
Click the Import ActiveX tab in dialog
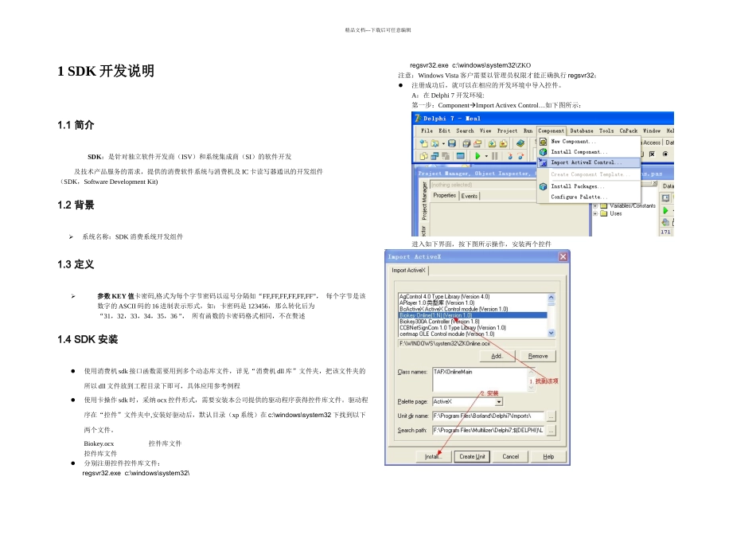(408, 270)
